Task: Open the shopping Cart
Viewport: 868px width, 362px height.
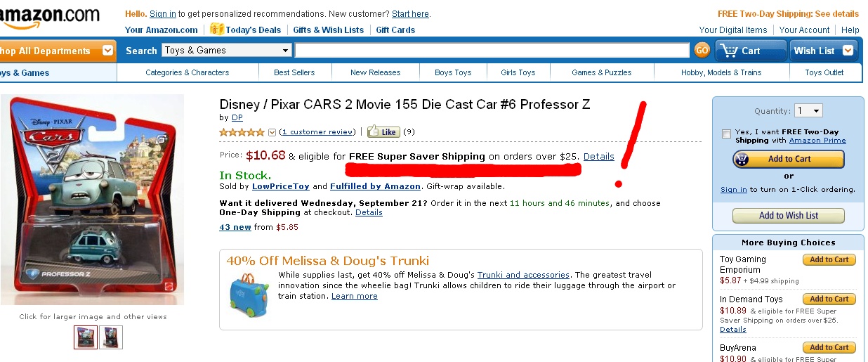Action: click(x=750, y=51)
